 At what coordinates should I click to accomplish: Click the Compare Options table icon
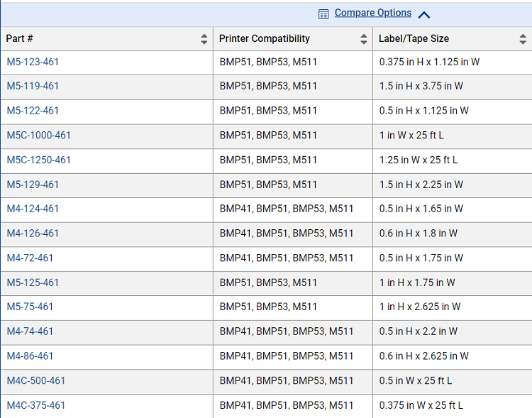coord(323,14)
